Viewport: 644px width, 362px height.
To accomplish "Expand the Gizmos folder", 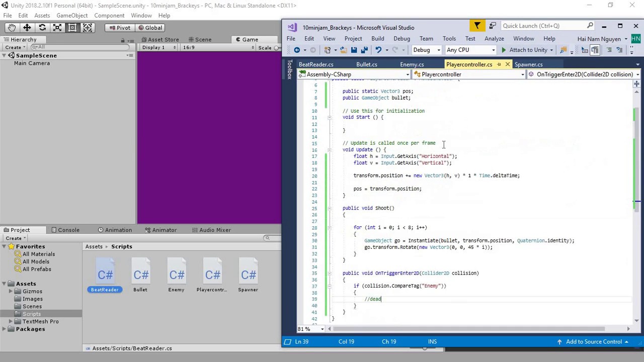I will tap(11, 292).
